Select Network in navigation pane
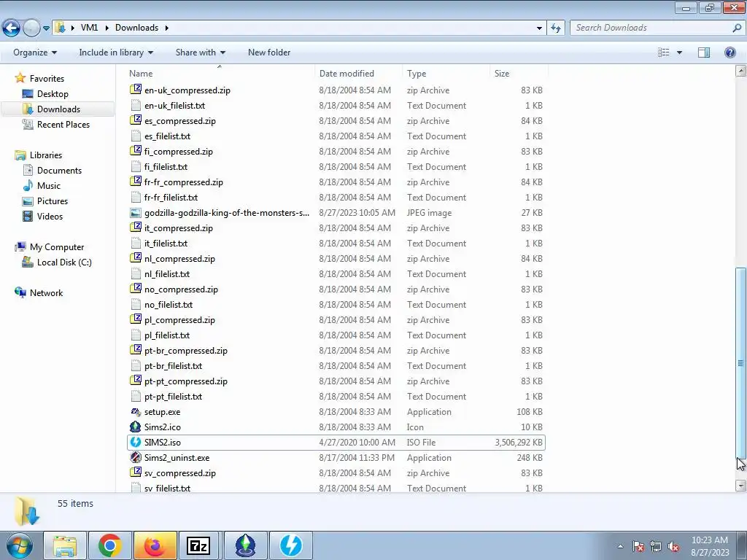The image size is (747, 560). 46,293
